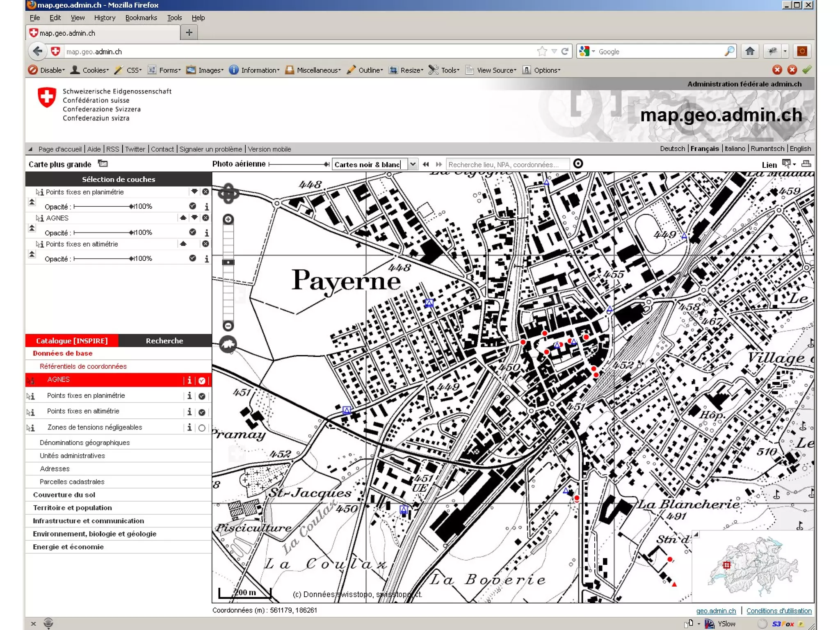
Task: Open the Conditions d'utilisation link
Action: (x=778, y=611)
